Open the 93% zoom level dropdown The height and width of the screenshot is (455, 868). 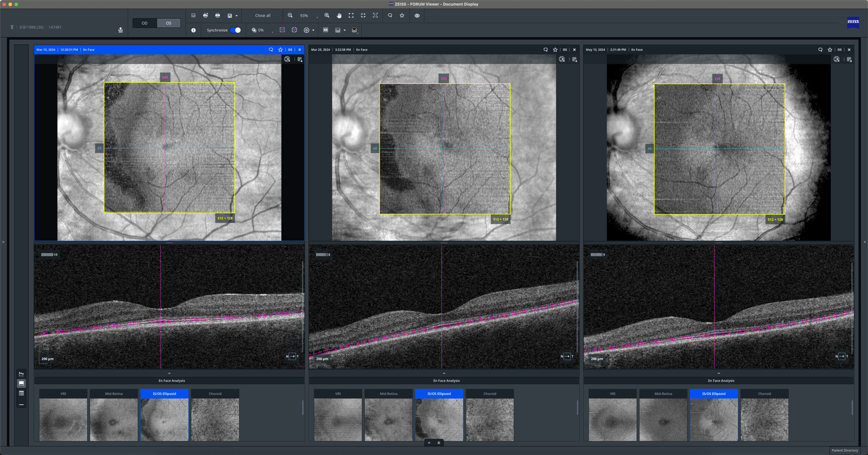pos(309,16)
